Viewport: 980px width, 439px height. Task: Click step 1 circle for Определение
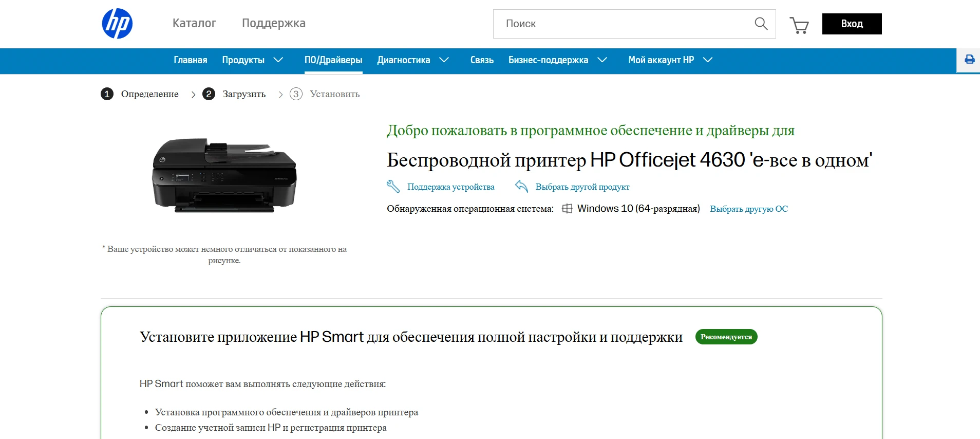pyautogui.click(x=107, y=94)
